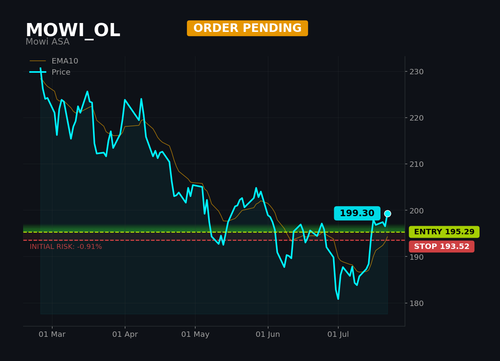
Task: Click the 230 y-axis tick label
Action: [417, 72]
